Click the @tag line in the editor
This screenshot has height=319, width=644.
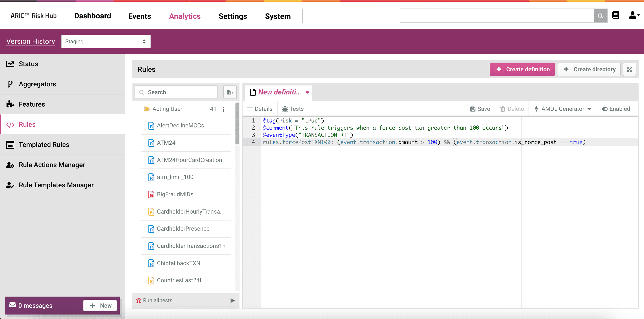point(293,121)
